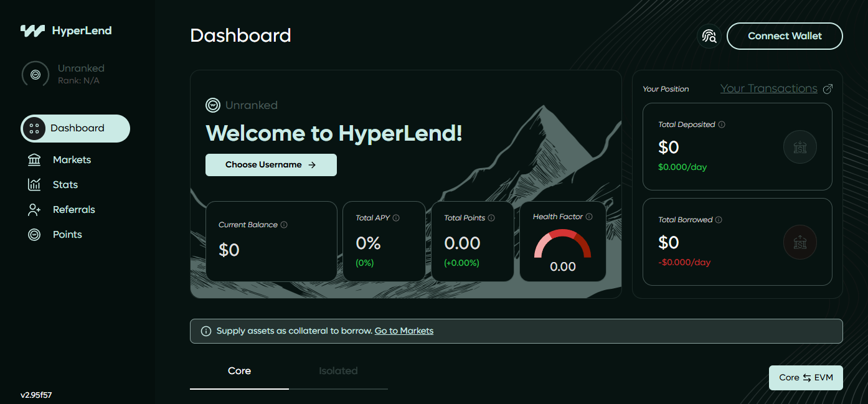
Task: Click the Total Borrowed card
Action: tap(737, 242)
